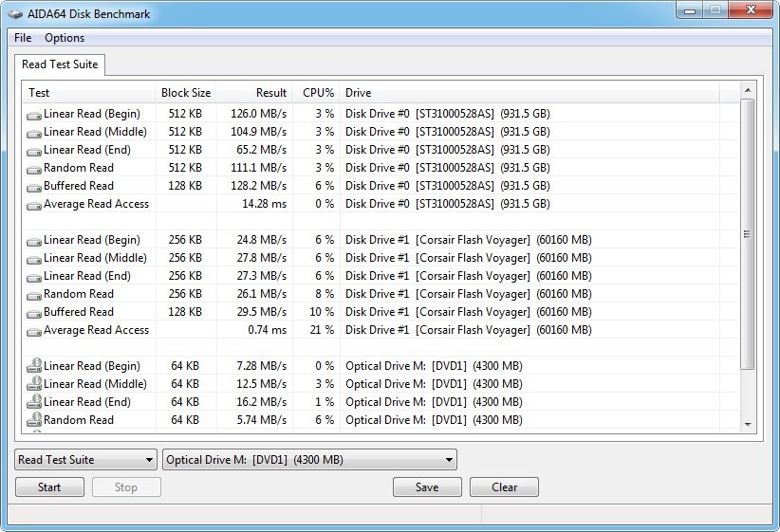Click disk icon for 0.74 ms Average Read Access
Image resolution: width=780 pixels, height=532 pixels.
34,331
